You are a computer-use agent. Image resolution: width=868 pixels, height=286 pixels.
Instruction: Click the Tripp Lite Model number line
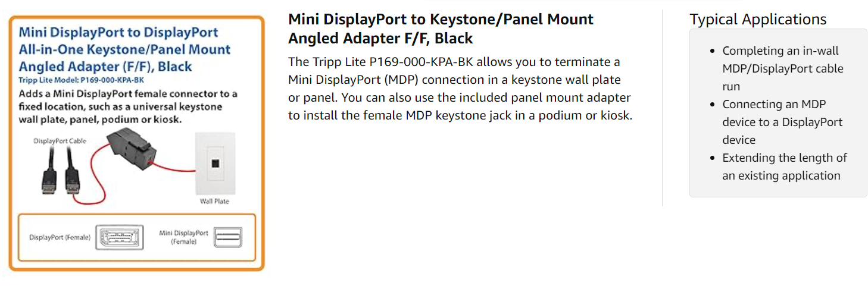(x=81, y=80)
